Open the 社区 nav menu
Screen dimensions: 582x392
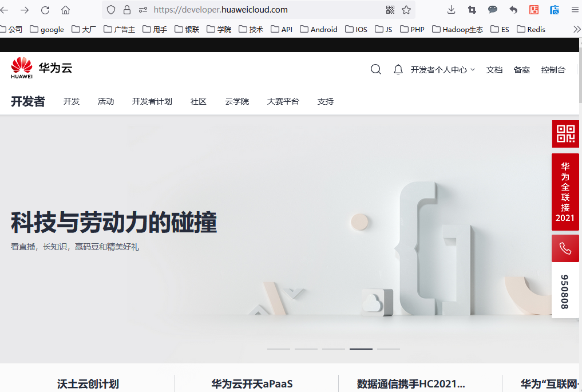coord(198,101)
